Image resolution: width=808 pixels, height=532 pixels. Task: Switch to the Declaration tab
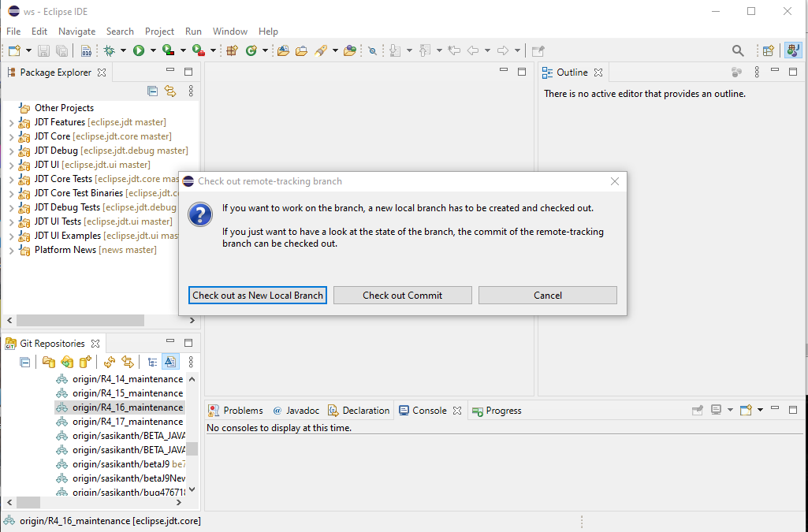pyautogui.click(x=359, y=411)
